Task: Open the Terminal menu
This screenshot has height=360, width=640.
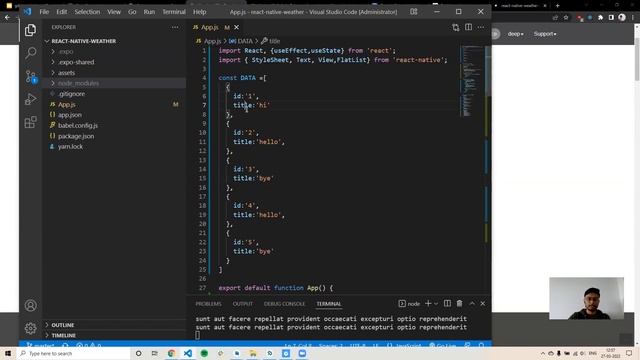Action: 174,12
